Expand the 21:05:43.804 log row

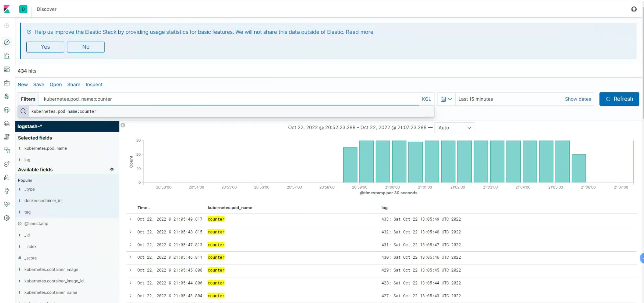pyautogui.click(x=131, y=295)
